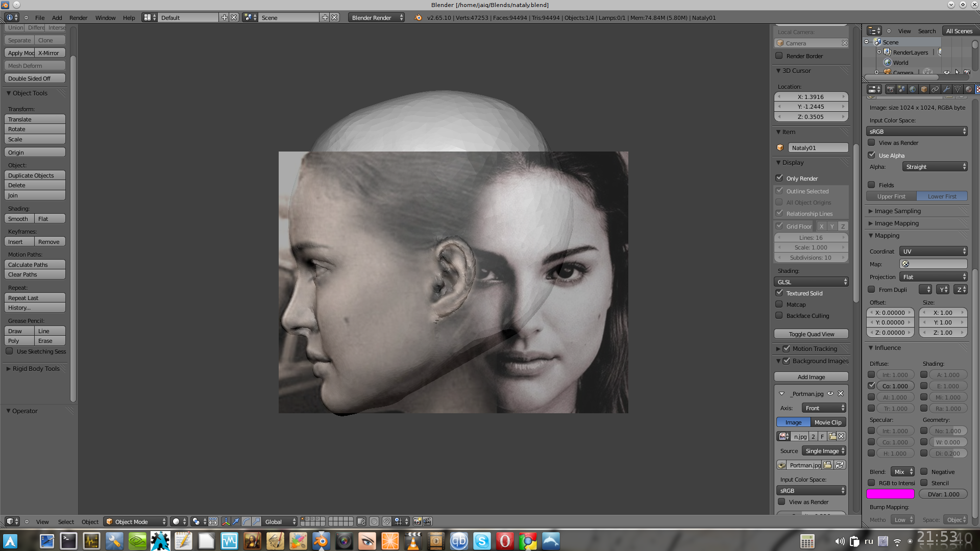Click the translate manipulator arrow icon

[236, 521]
